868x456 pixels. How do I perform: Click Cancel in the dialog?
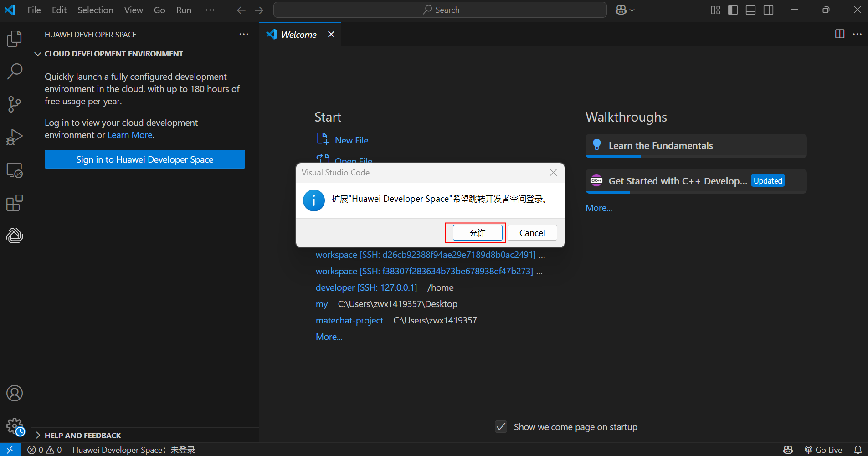pyautogui.click(x=532, y=233)
